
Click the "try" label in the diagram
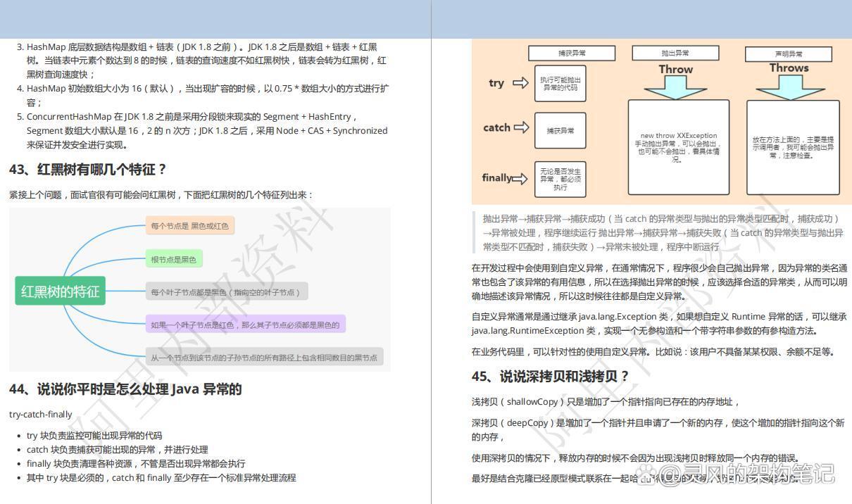[x=496, y=83]
